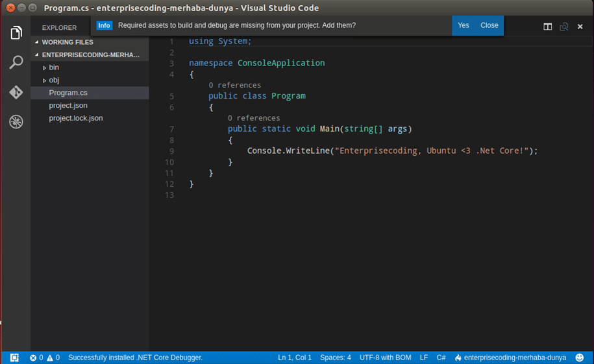594x364 pixels.
Task: Change language mode C#
Action: tap(441, 358)
